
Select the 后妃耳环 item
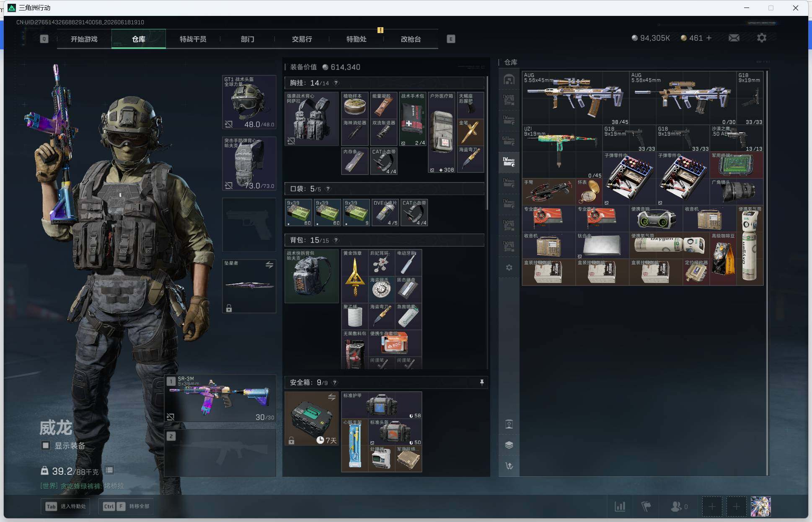point(382,263)
